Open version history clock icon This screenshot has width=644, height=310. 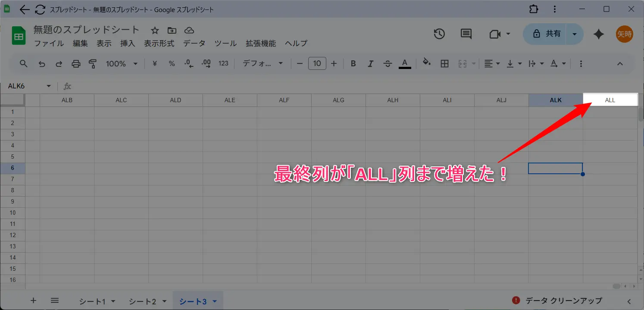[x=439, y=34]
